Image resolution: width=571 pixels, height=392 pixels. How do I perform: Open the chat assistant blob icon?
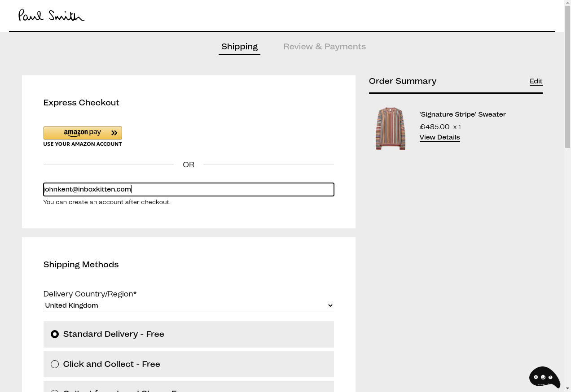[545, 377]
